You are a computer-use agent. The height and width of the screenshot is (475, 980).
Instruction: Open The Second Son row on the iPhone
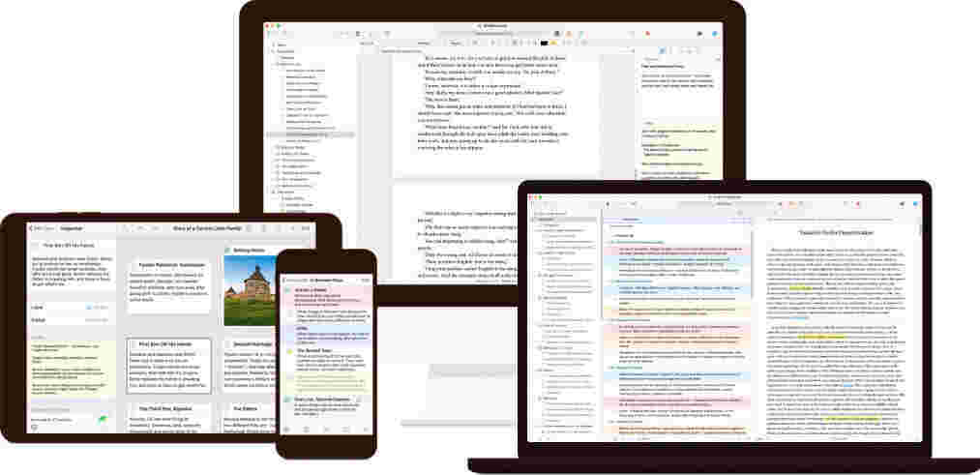[x=325, y=359]
